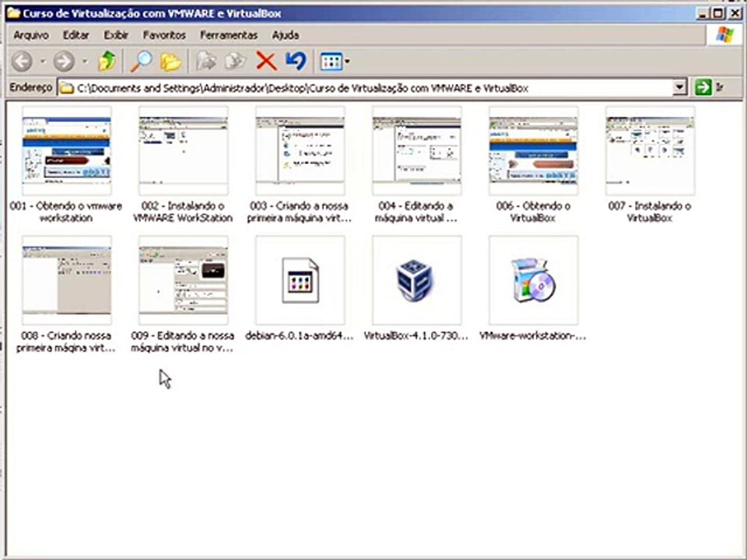Open the Ajuda menu
Image resolution: width=747 pixels, height=560 pixels.
[286, 35]
